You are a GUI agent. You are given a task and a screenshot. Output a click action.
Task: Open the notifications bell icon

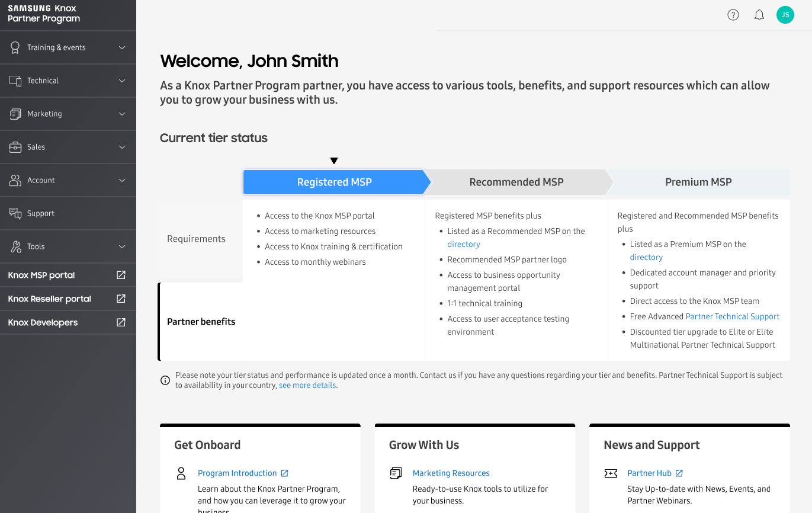pyautogui.click(x=759, y=15)
